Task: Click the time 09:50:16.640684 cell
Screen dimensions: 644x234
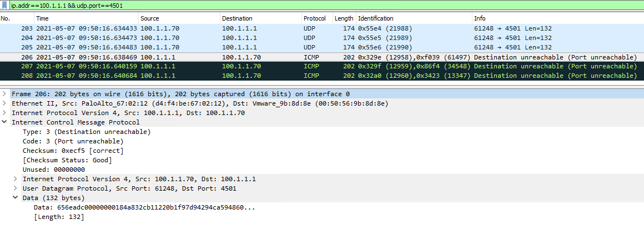Action: tap(87, 76)
